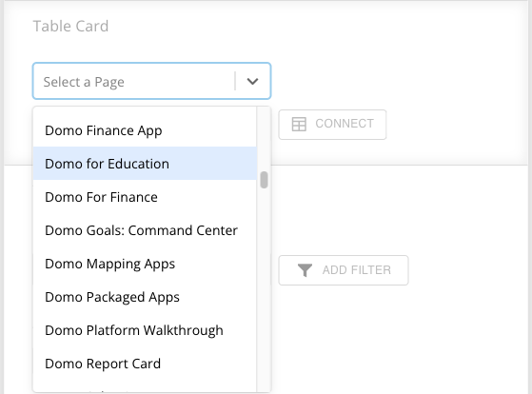Click the table grid icon on CONNECT
Viewport: 532px width, 394px height.
(299, 125)
